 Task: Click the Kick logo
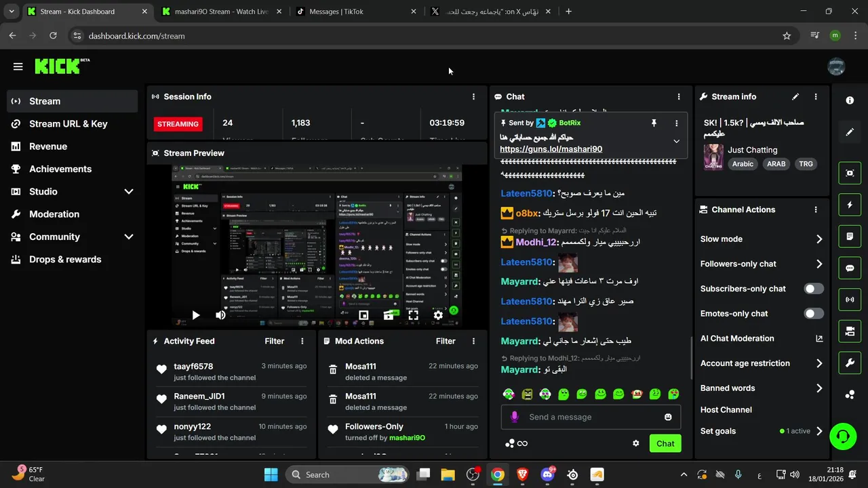(x=61, y=66)
